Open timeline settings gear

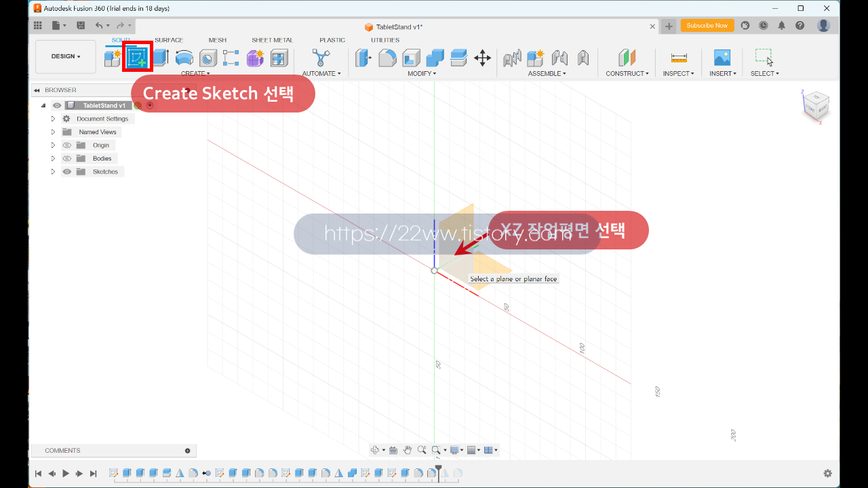point(827,474)
